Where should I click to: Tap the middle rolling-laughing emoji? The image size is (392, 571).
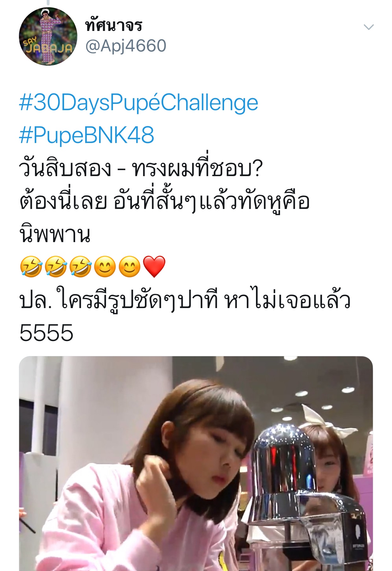56,267
